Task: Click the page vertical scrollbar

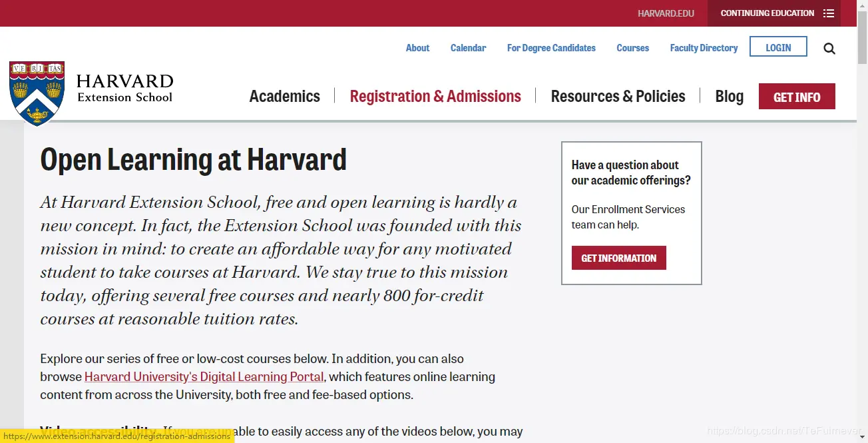Action: tap(863, 200)
